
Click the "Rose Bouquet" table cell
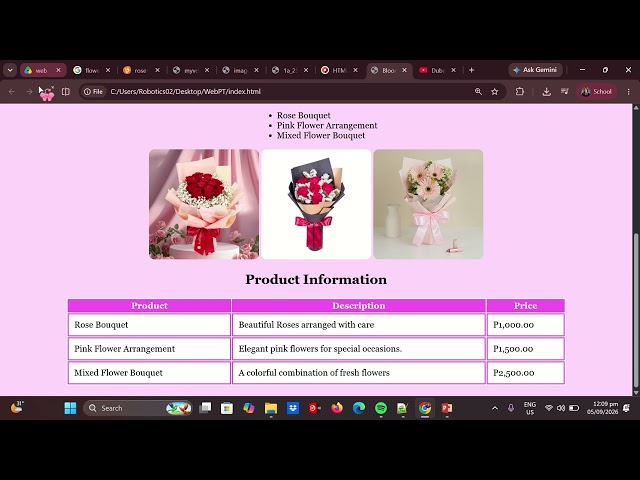coord(149,324)
